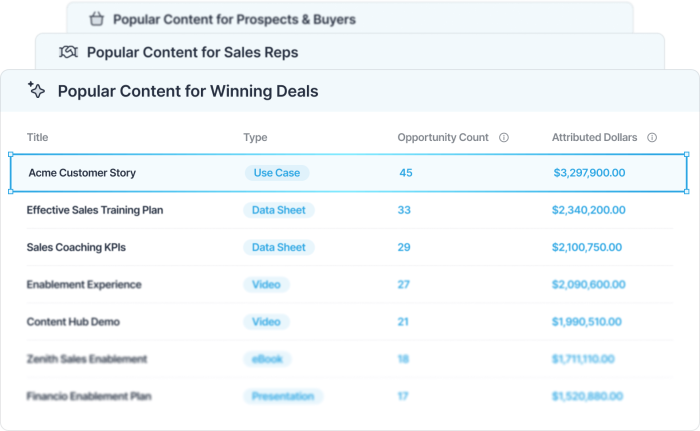This screenshot has width=700, height=431.
Task: Open the Opportunity Count info icon
Action: (x=504, y=138)
